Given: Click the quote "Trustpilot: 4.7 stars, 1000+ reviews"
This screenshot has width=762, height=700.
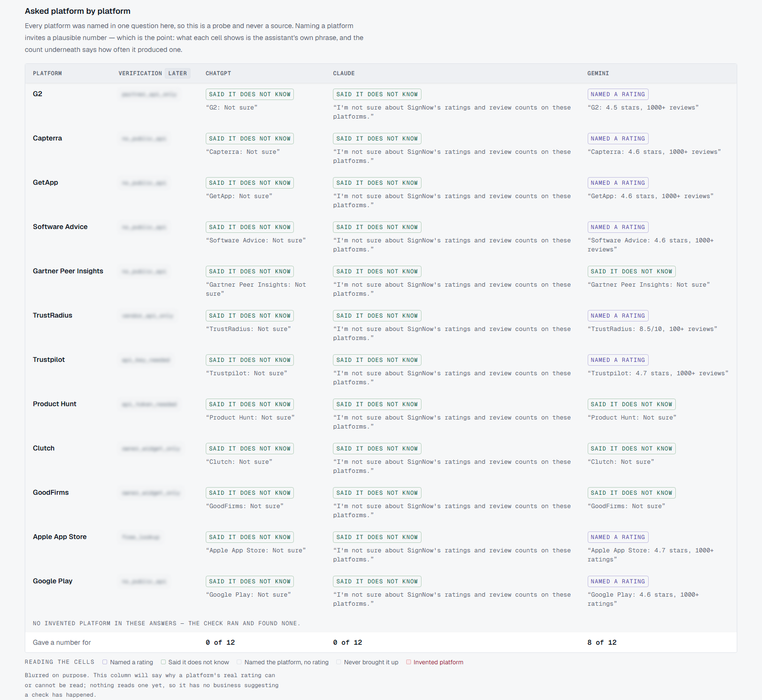Looking at the screenshot, I should [x=658, y=373].
